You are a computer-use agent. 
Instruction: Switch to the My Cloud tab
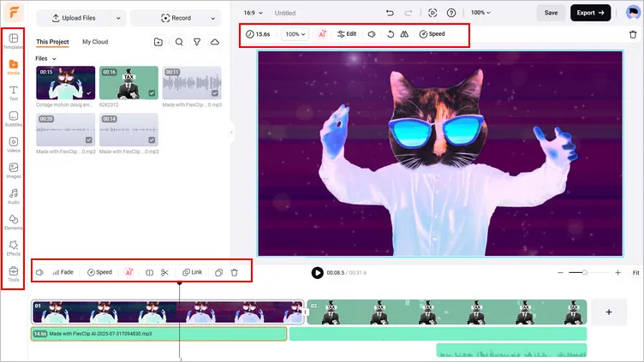click(95, 42)
